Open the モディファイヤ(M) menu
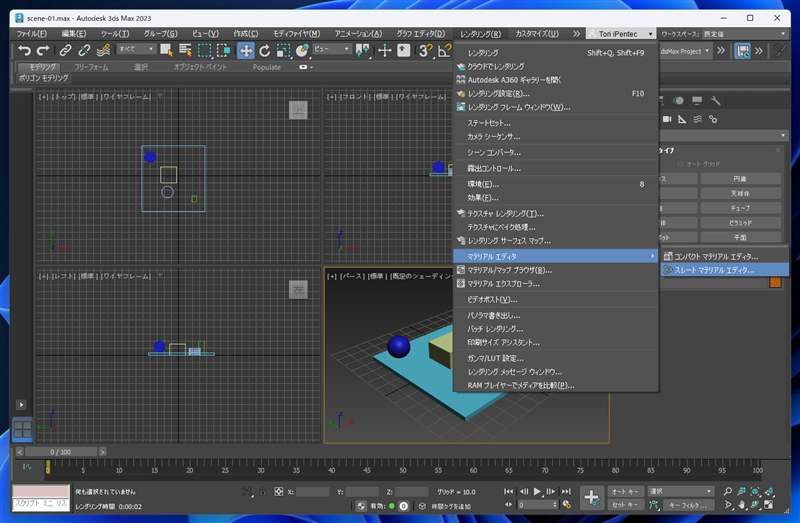Image resolution: width=800 pixels, height=523 pixels. [296, 34]
